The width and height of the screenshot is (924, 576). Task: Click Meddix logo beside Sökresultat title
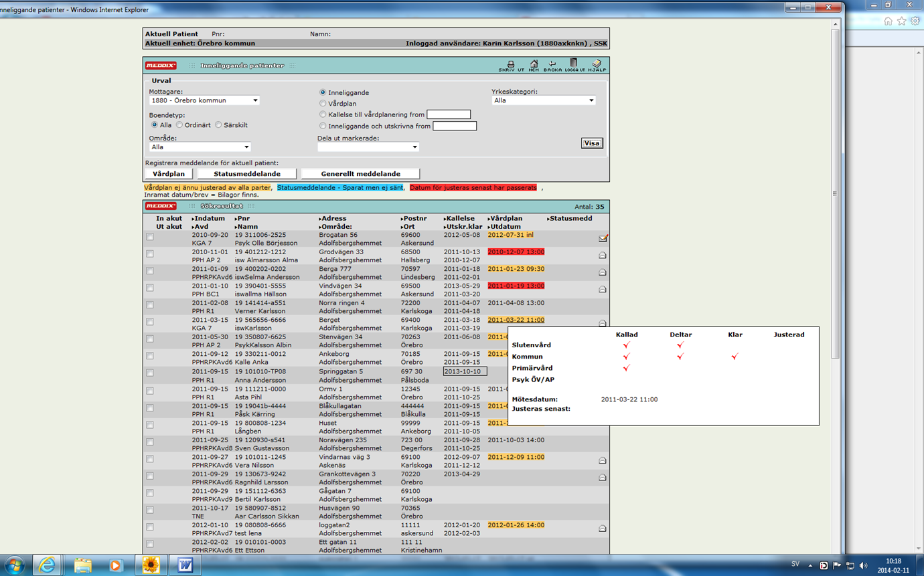(x=161, y=206)
